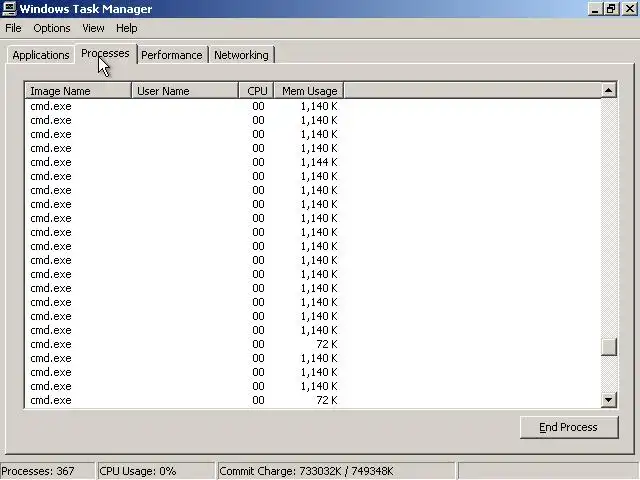Image resolution: width=640 pixels, height=480 pixels.
Task: Close the Task Manager window
Action: point(630,9)
